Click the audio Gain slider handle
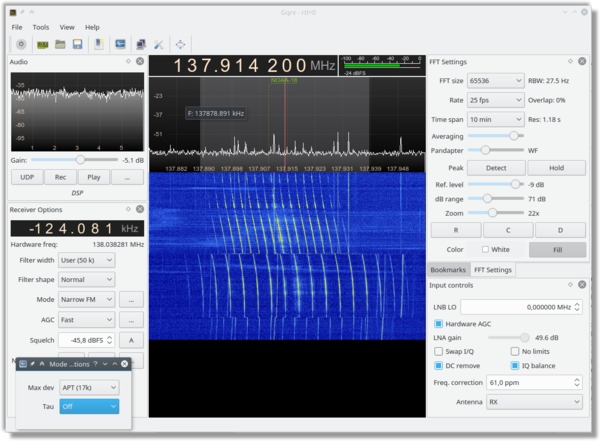Screen dimensions: 600x441 click(80, 160)
